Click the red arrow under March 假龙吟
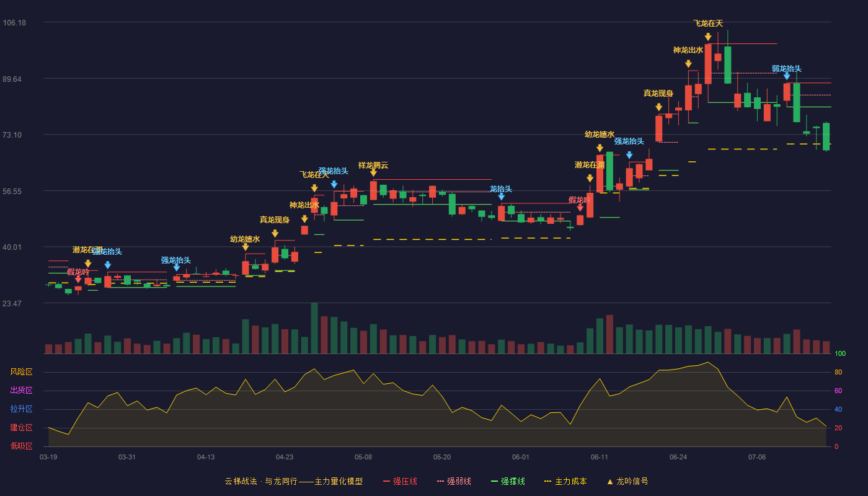The image size is (868, 496). (78, 280)
